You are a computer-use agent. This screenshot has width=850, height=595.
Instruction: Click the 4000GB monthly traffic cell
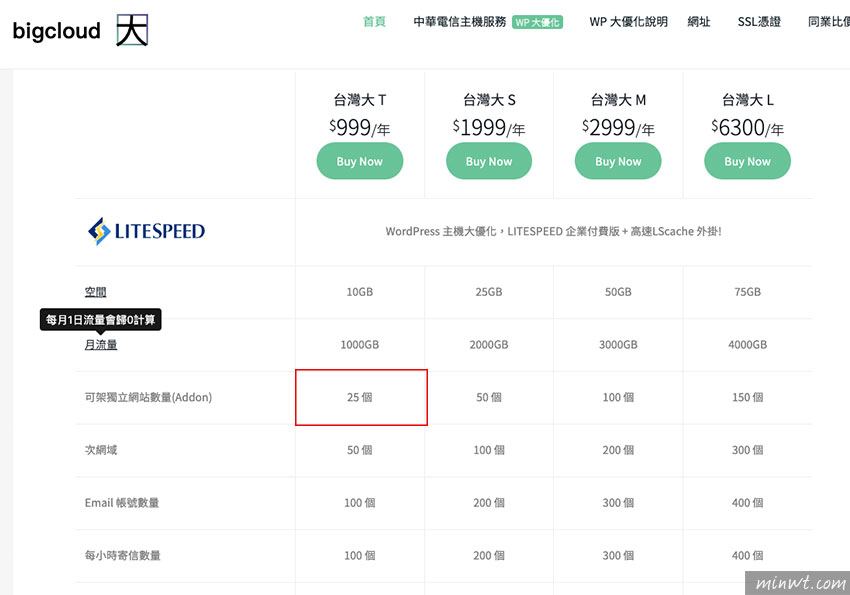[748, 345]
